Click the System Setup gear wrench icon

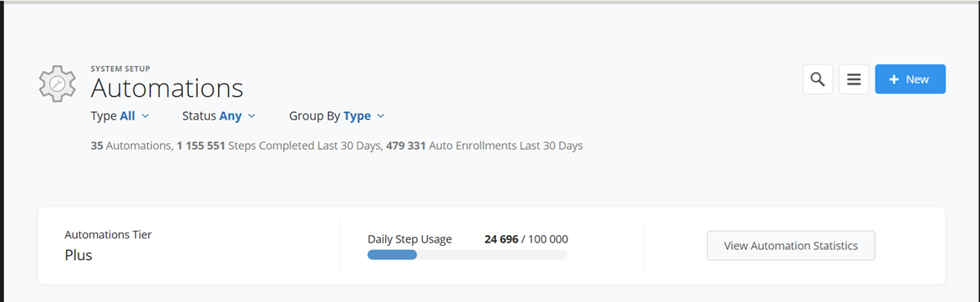tap(58, 83)
